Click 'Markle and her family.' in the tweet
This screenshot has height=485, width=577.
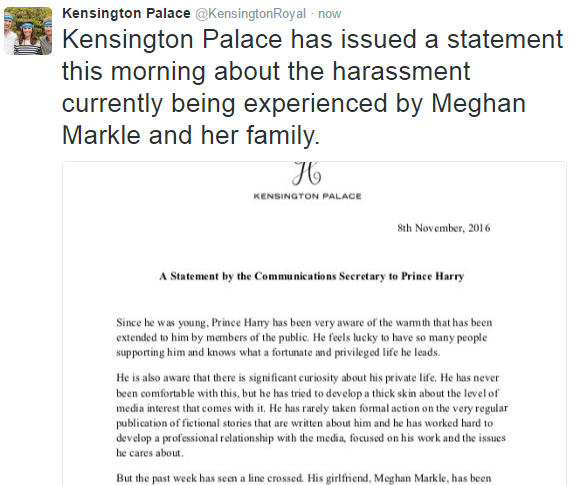pyautogui.click(x=191, y=135)
